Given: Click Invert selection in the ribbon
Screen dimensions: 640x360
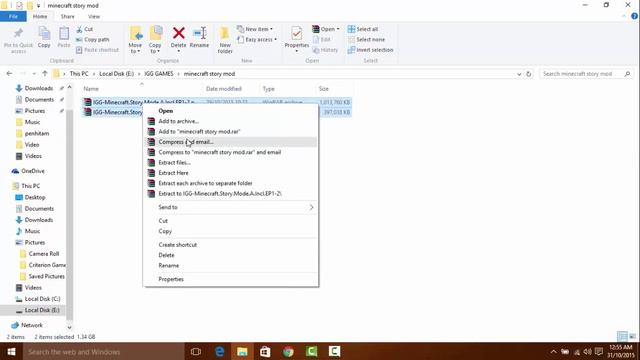Looking at the screenshot, I should [x=370, y=50].
